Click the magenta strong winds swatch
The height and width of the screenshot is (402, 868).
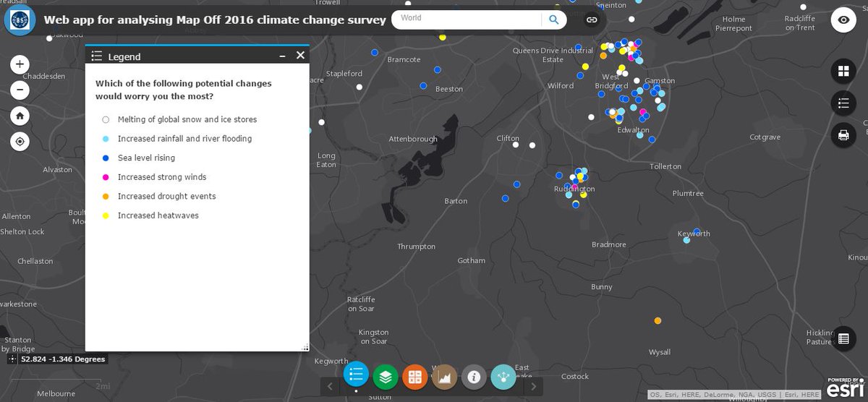click(x=106, y=177)
